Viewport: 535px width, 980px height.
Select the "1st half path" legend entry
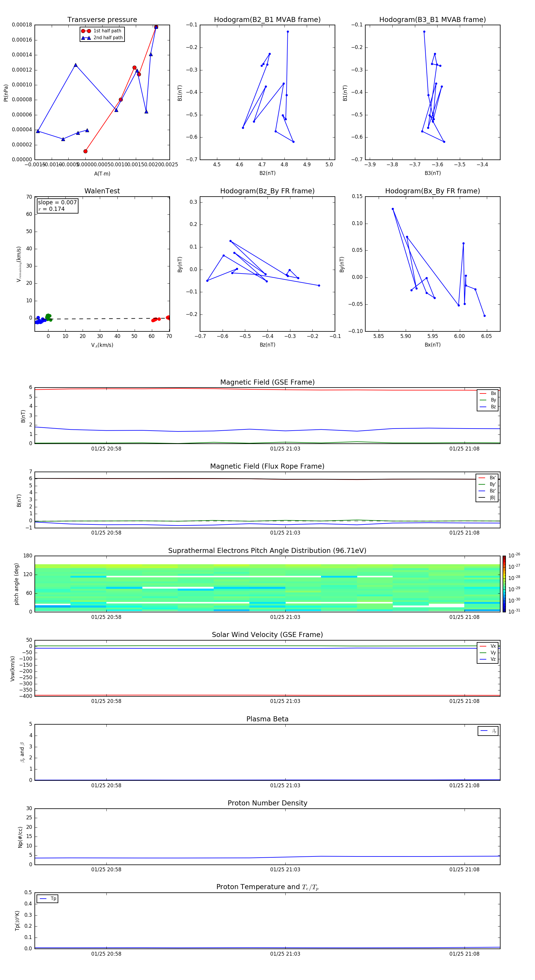click(x=102, y=31)
